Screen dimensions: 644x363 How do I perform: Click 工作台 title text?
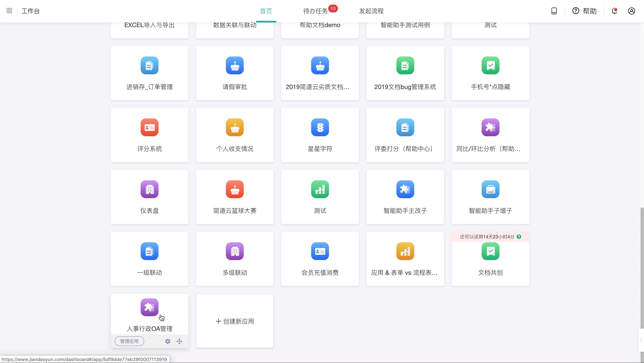click(30, 11)
